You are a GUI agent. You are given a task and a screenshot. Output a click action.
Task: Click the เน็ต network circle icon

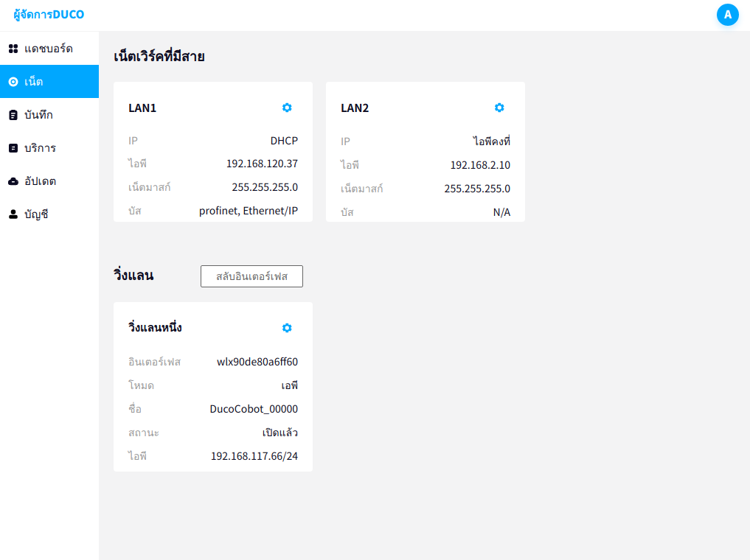[13, 82]
